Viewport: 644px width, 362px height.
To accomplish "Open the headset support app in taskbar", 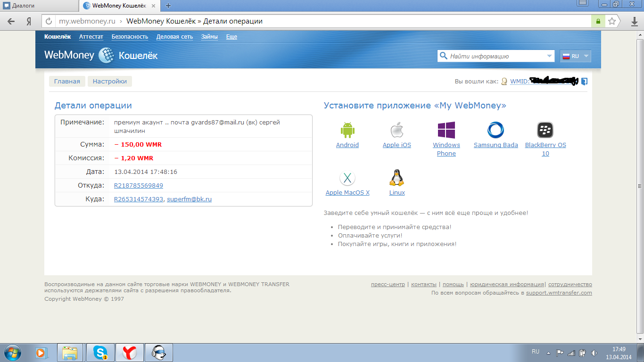I will [x=159, y=353].
